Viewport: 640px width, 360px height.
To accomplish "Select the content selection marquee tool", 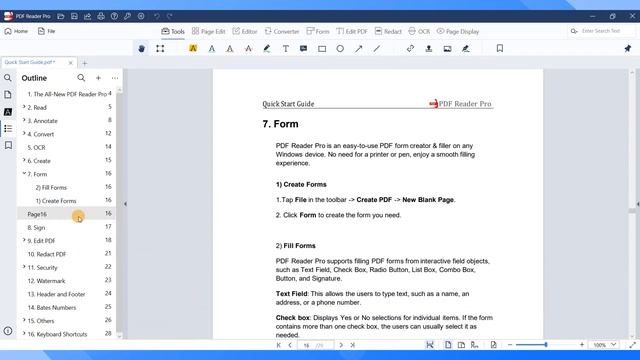I will coord(160,49).
